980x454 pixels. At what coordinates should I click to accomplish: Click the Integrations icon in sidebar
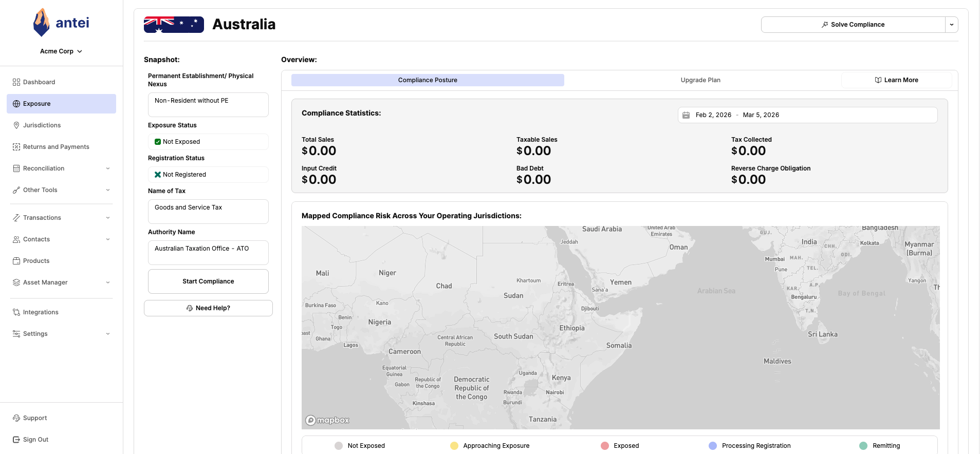coord(16,312)
